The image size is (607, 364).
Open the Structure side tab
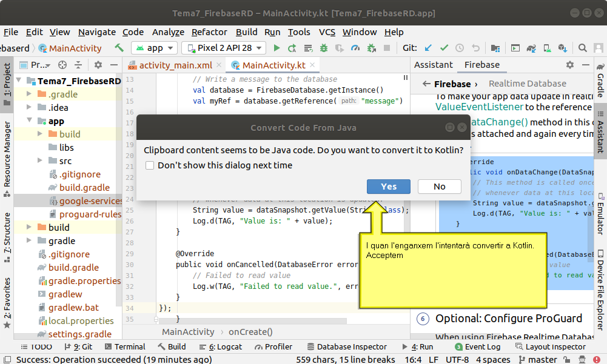(x=7, y=237)
